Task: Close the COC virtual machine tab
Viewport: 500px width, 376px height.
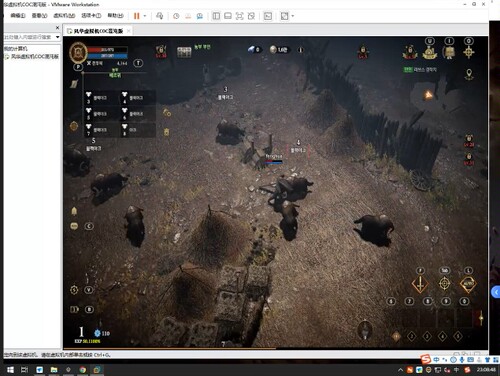Action: pos(129,31)
